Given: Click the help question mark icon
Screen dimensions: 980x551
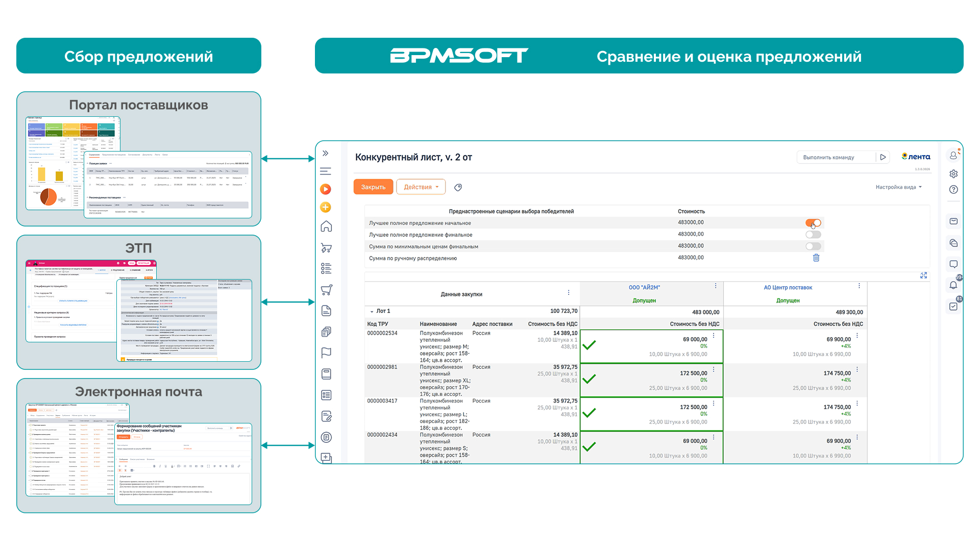Looking at the screenshot, I should pos(953,189).
